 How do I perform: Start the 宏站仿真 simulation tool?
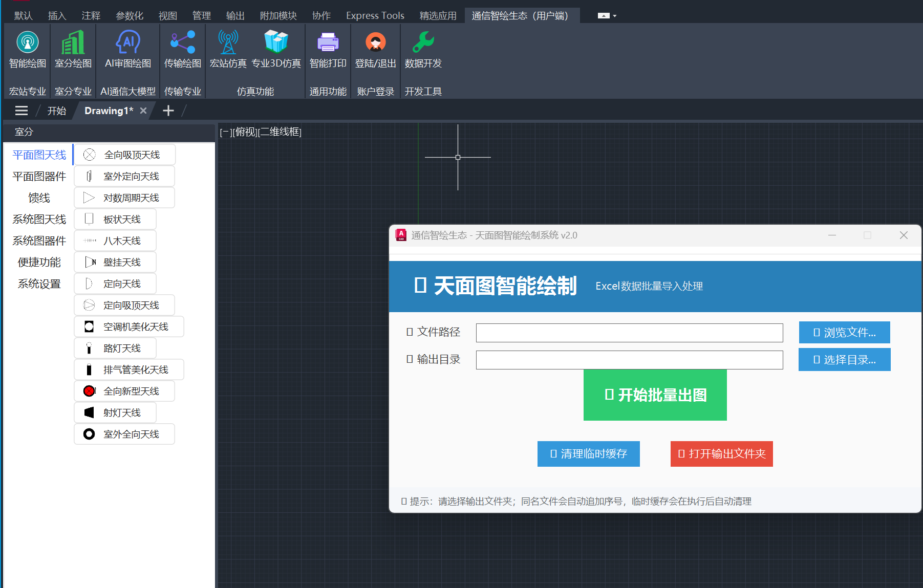coord(228,49)
